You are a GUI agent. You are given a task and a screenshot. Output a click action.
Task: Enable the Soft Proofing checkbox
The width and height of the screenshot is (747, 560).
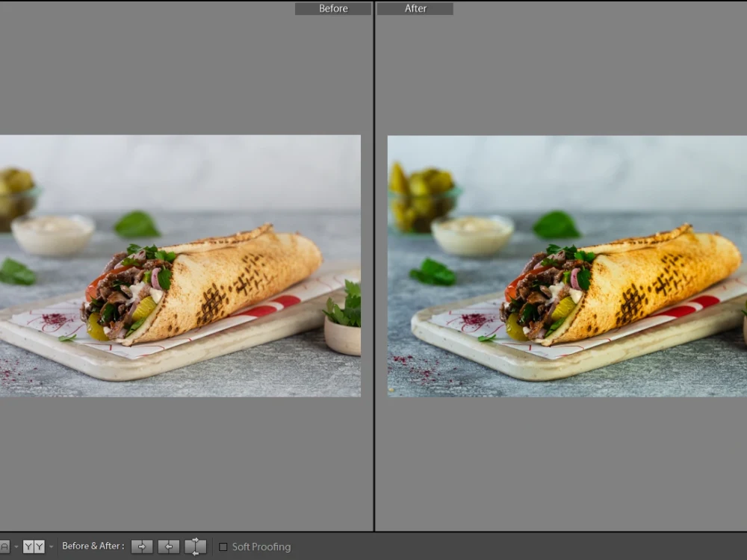[223, 547]
